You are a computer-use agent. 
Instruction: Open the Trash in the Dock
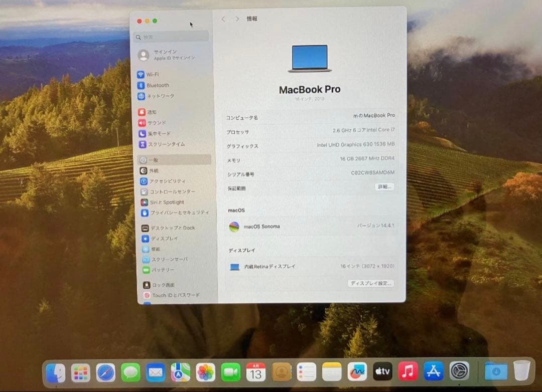tap(521, 370)
